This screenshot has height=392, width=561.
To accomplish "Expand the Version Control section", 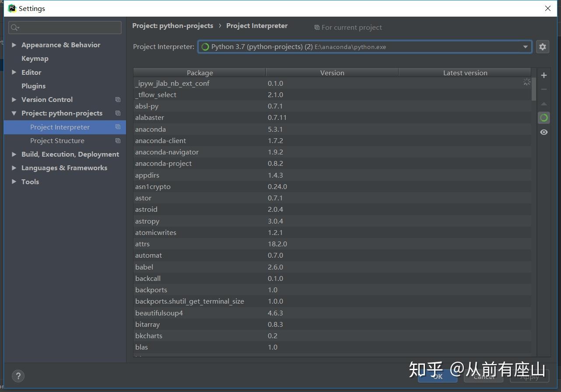I will click(x=14, y=100).
